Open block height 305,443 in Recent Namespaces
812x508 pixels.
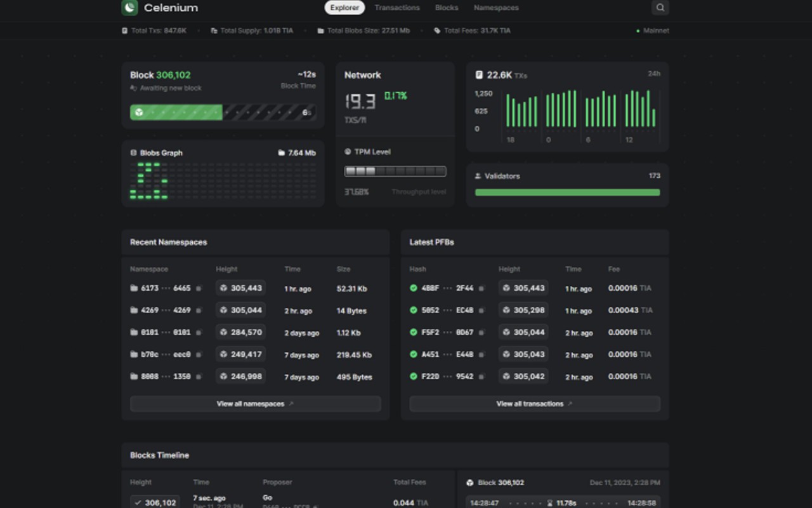(240, 288)
